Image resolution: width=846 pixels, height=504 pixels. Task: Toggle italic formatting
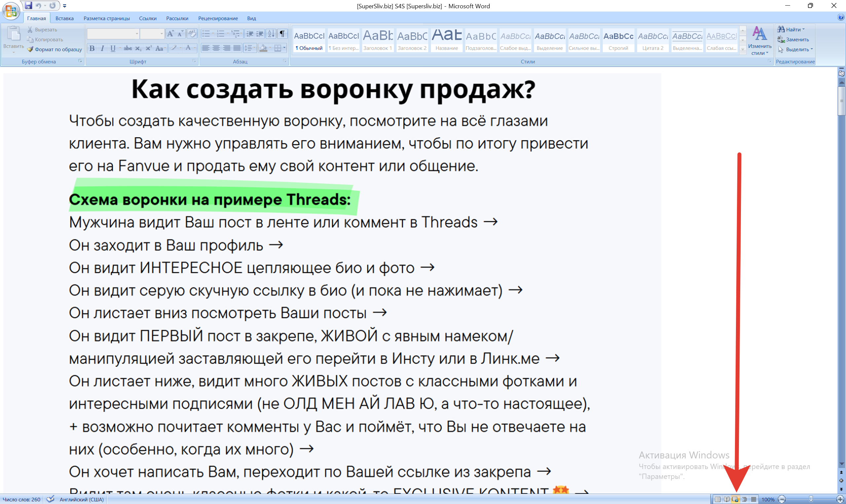[x=102, y=48]
